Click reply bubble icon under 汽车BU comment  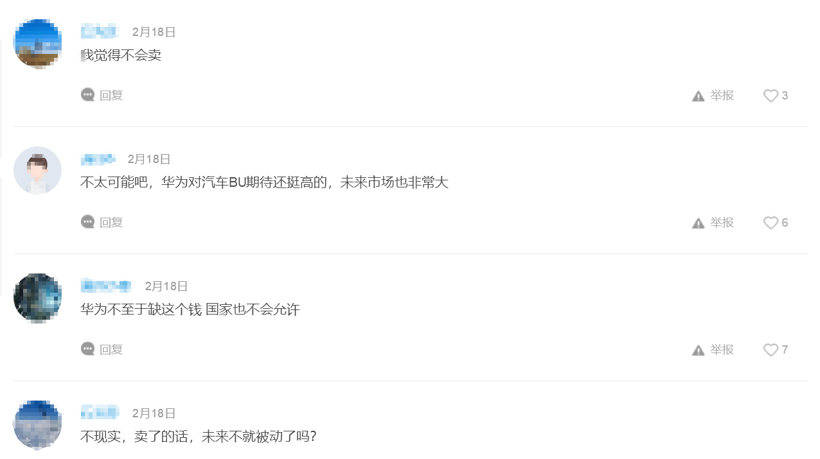tap(87, 222)
